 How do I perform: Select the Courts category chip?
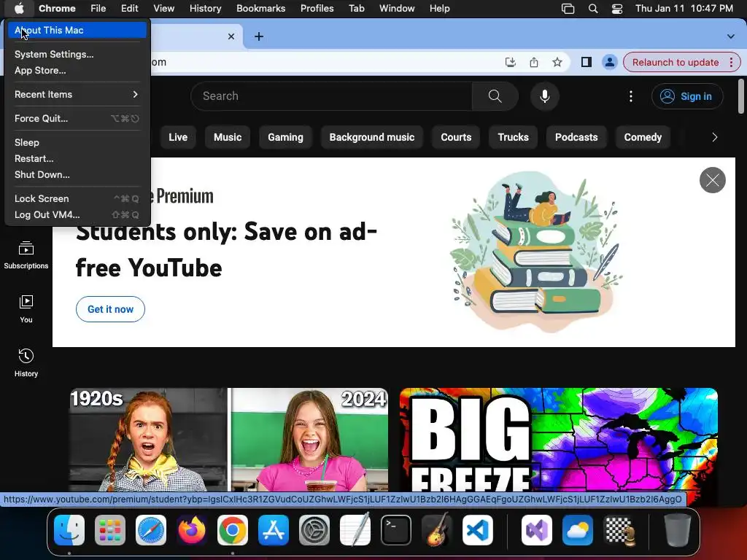pos(456,137)
